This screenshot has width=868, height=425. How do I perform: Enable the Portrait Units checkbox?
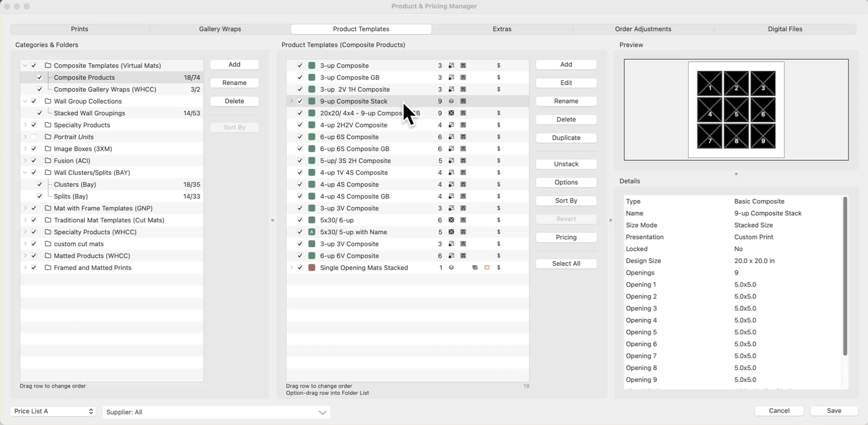pos(34,137)
